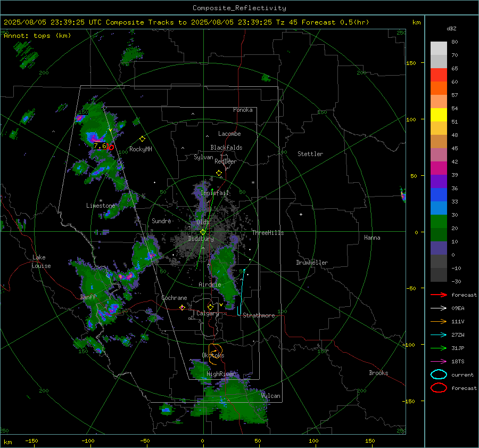Select the white 09EA track arrow in legend
Image resolution: width=479 pixels, height=448 pixels.
[439, 308]
